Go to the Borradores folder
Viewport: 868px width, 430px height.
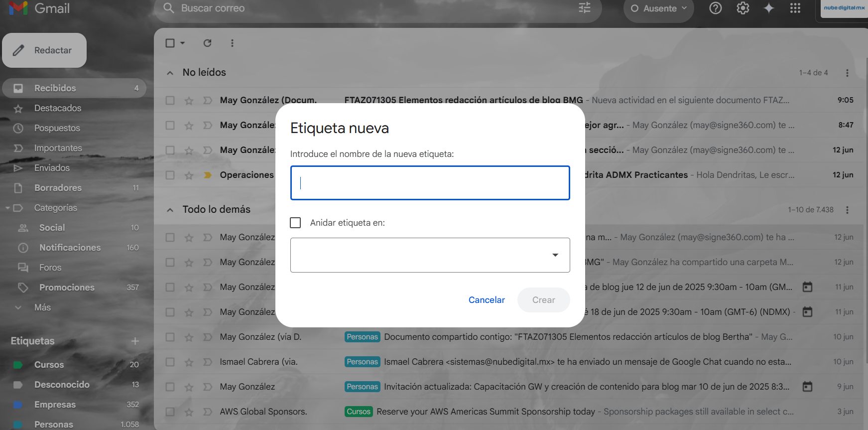point(58,188)
